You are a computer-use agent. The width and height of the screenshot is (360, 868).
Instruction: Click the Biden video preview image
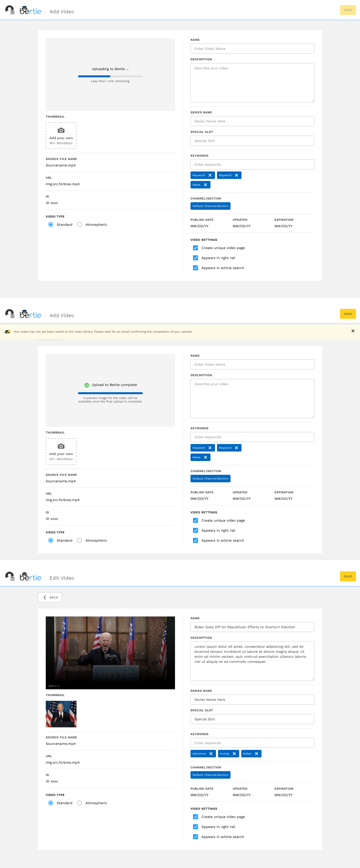click(x=110, y=653)
